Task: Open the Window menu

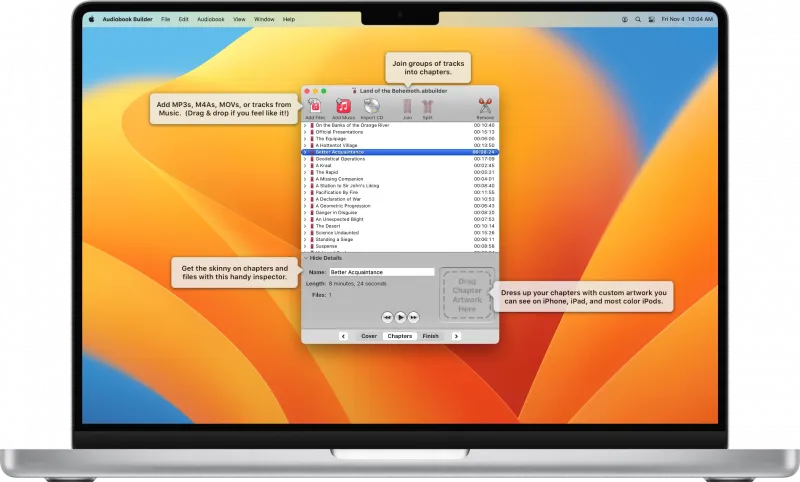Action: point(264,19)
